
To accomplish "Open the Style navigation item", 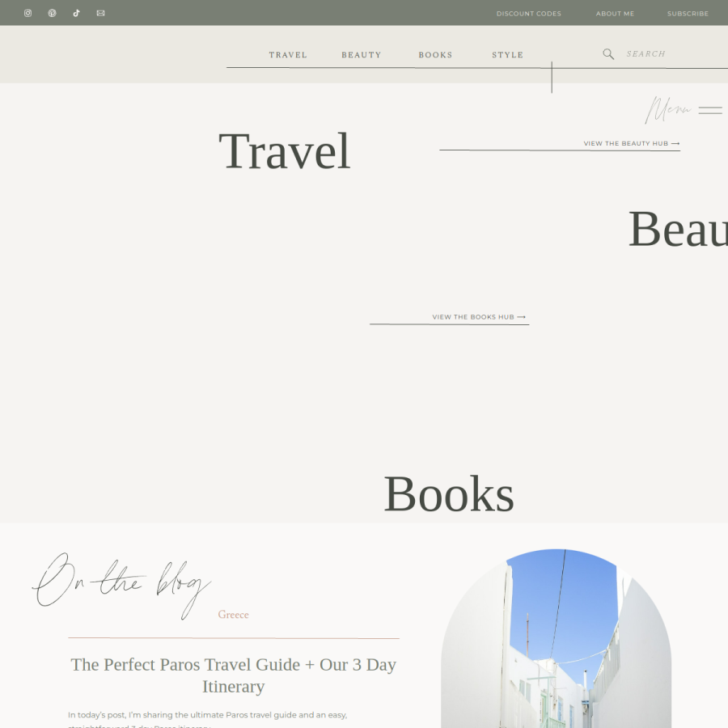I will click(507, 55).
